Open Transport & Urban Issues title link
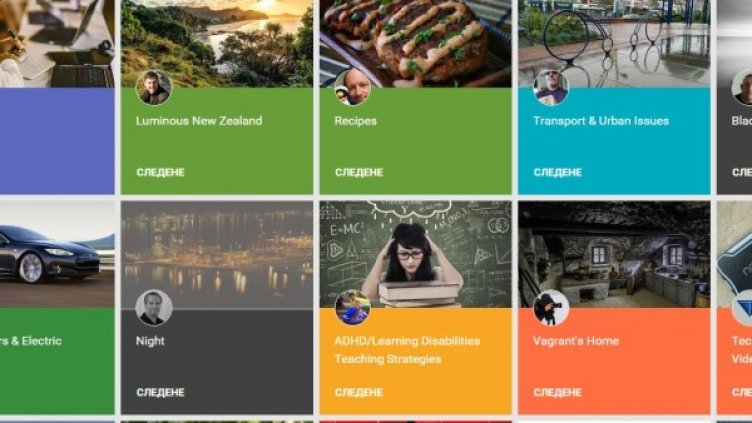The image size is (752, 423). pyautogui.click(x=601, y=121)
